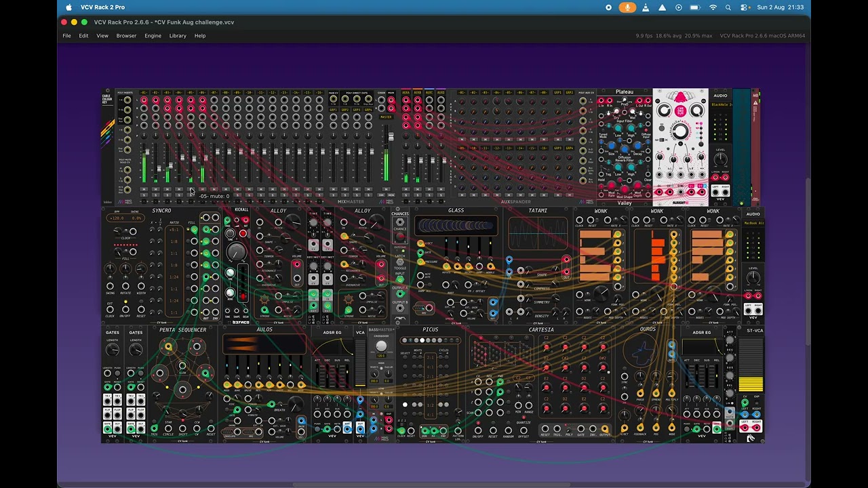Mute MixMaster channel 03

pyautogui.click(x=167, y=189)
